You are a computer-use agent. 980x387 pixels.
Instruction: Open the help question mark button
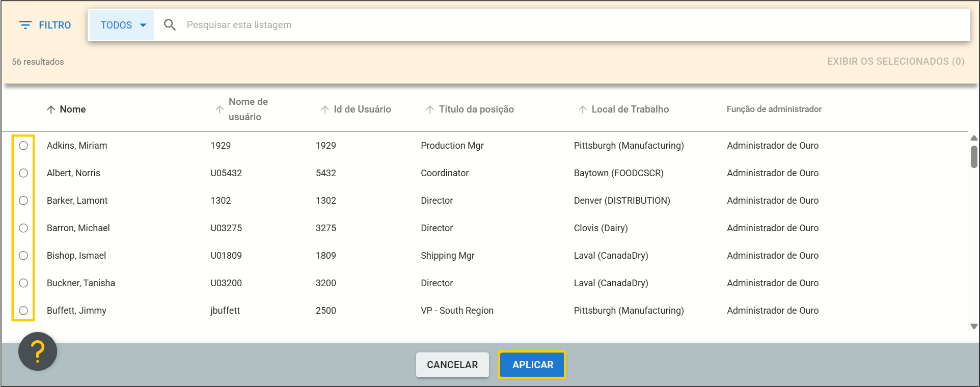[x=38, y=351]
